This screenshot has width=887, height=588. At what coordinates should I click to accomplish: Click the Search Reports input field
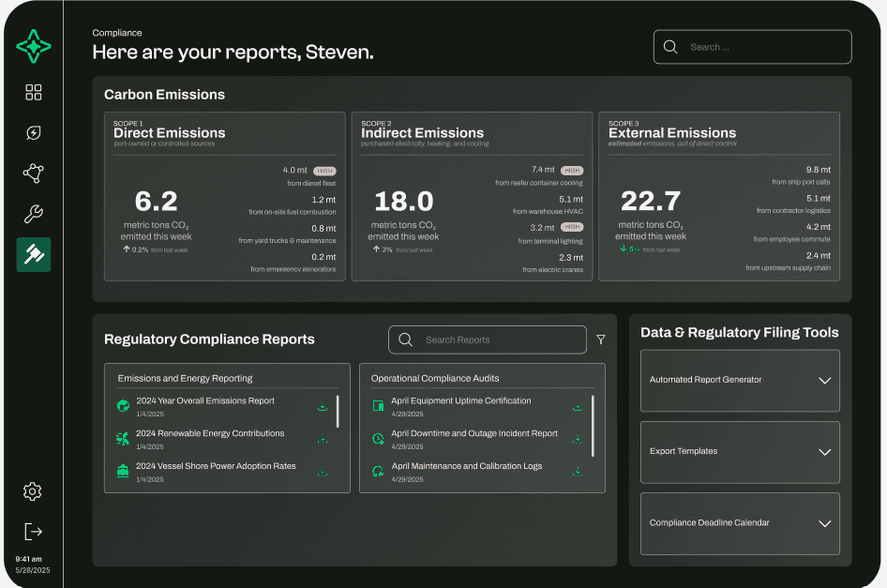(488, 339)
